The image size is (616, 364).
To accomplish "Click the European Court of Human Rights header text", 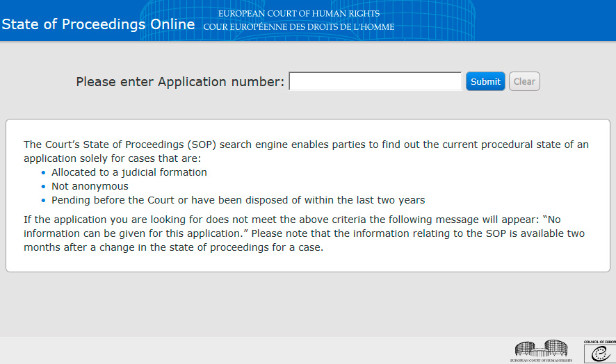I will (299, 14).
